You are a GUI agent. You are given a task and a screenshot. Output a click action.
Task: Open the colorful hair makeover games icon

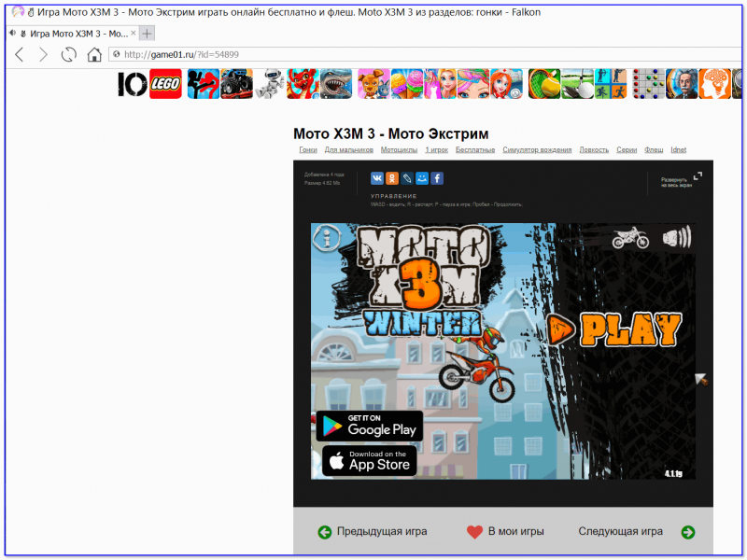tap(473, 84)
